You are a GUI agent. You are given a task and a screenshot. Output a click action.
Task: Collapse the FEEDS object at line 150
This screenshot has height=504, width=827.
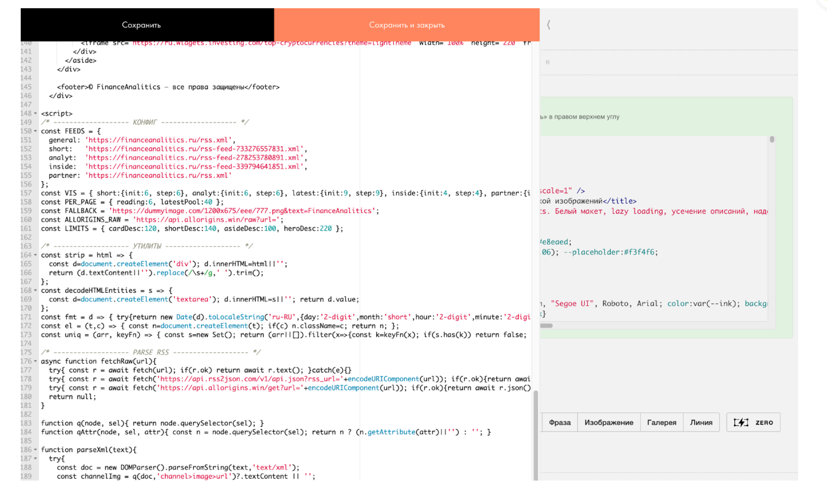point(36,131)
